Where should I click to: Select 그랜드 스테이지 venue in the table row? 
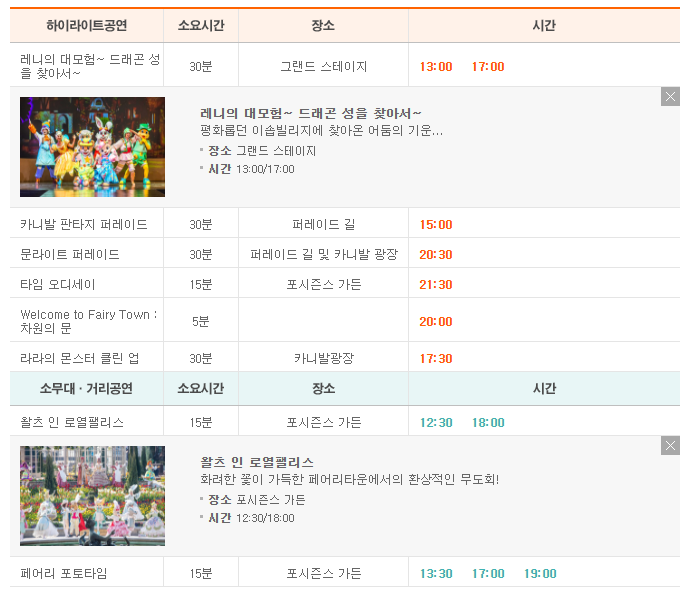(323, 66)
